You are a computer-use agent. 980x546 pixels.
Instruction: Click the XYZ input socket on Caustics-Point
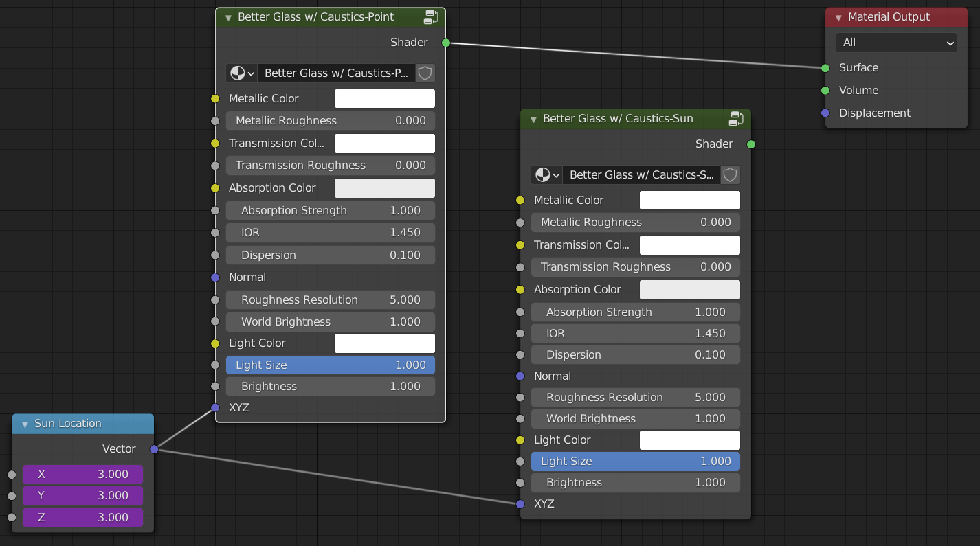[x=215, y=407]
